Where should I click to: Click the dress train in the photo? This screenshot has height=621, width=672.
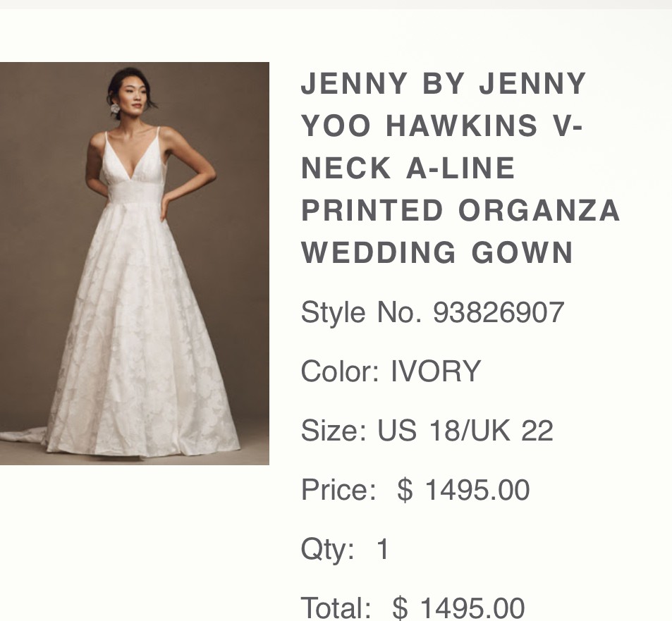point(23,436)
